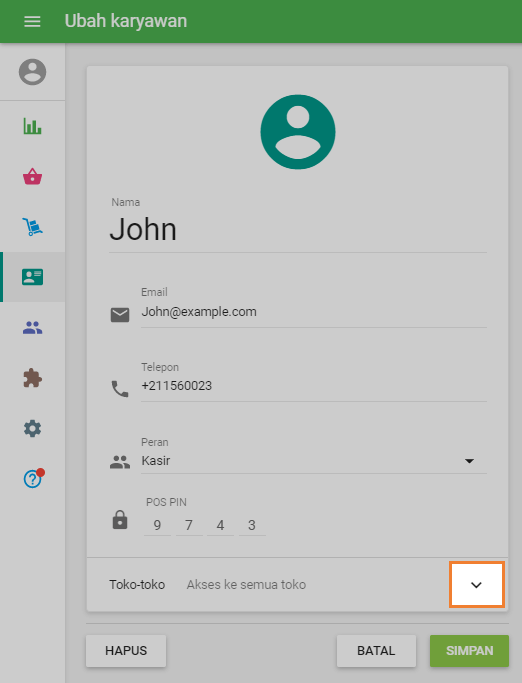The height and width of the screenshot is (683, 522).
Task: Open the account profile icon in sidebar
Action: (x=32, y=72)
